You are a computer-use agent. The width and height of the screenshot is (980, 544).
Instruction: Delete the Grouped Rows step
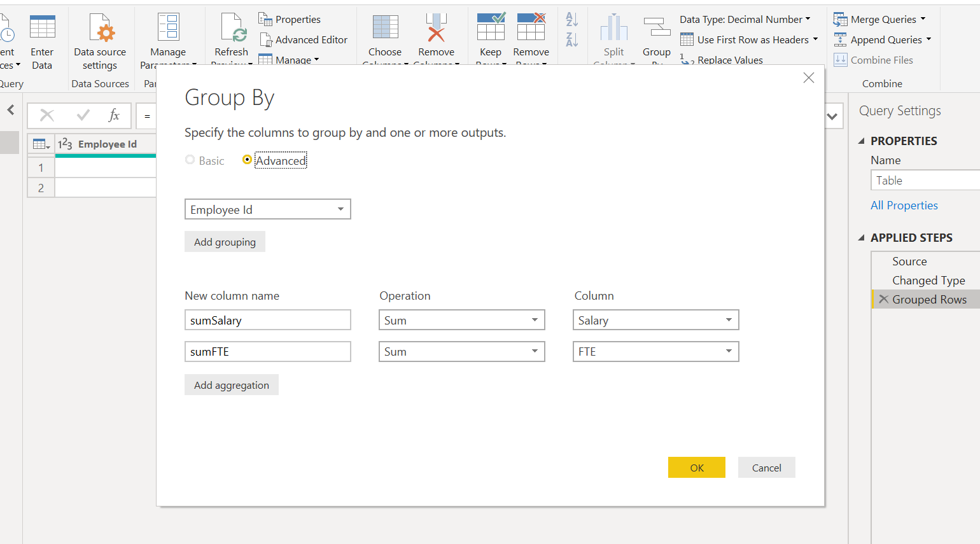(x=883, y=299)
